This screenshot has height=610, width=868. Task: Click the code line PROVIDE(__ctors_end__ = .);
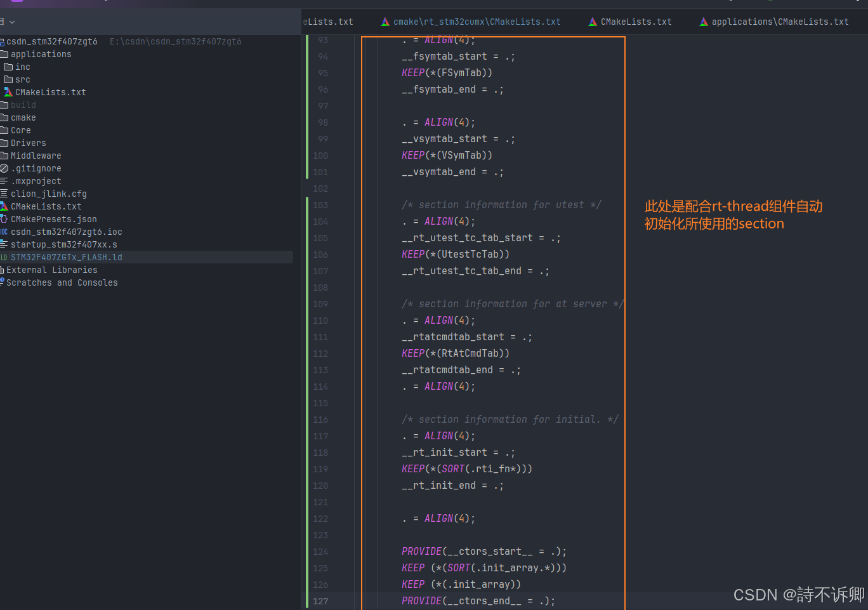coord(478,601)
